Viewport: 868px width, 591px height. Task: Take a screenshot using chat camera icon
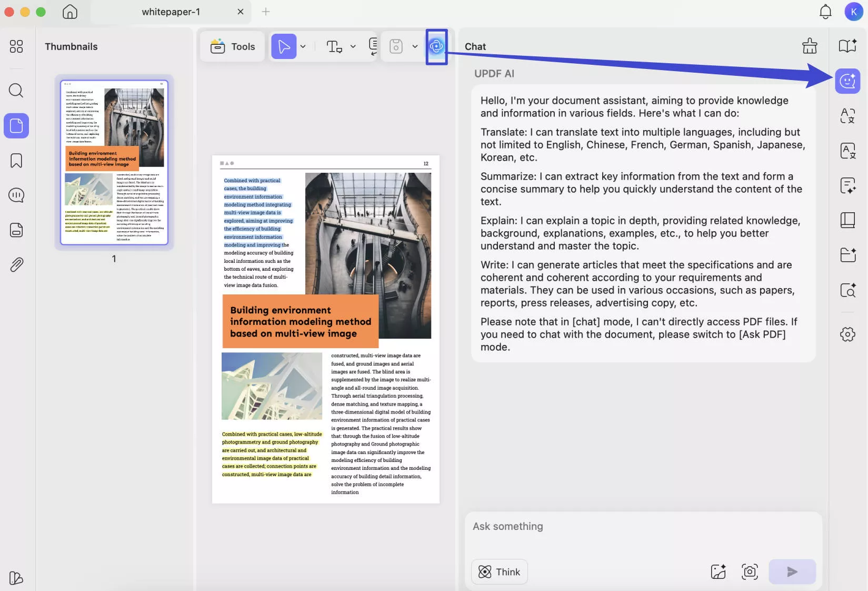749,572
